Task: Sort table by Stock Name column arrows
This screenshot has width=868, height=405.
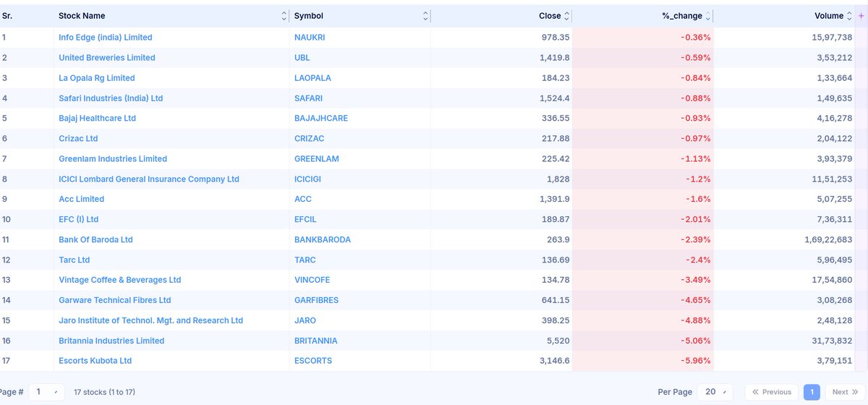Action: point(284,16)
